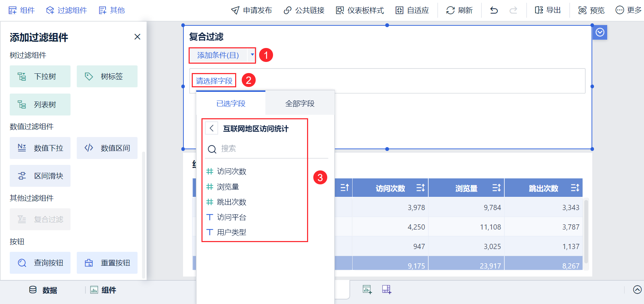
Task: Close the 添加过滤组件 panel
Action: coord(138,37)
